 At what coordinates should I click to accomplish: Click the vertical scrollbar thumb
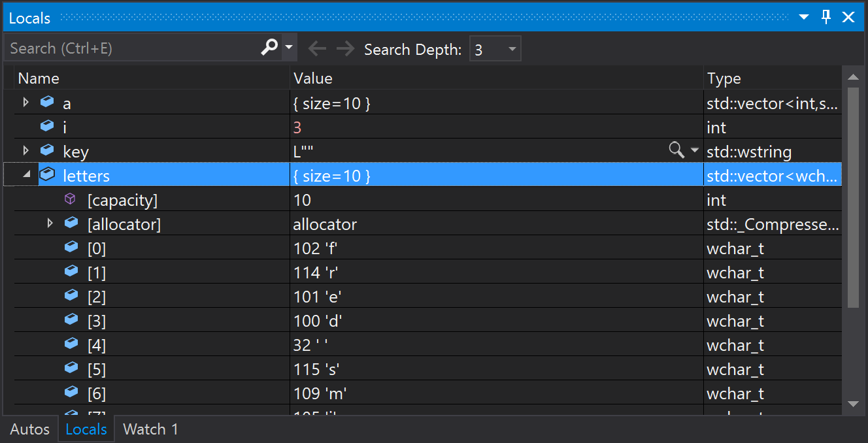point(854,196)
